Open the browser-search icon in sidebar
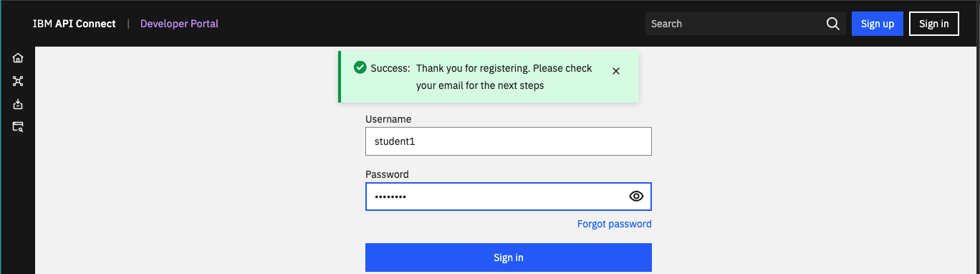Viewport: 980px width, 274px height. (18, 127)
